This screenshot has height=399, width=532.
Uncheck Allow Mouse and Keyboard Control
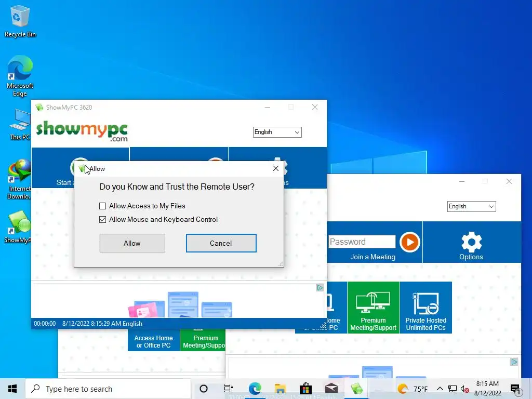tap(102, 220)
